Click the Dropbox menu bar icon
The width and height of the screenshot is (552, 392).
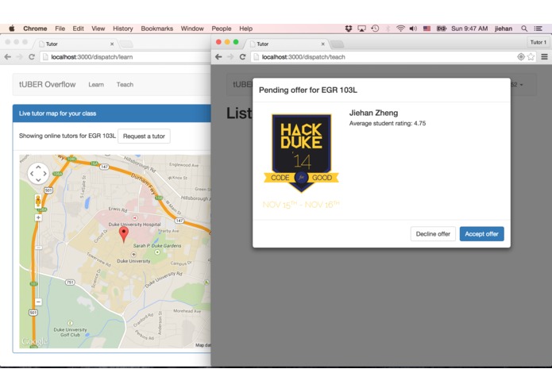tap(349, 29)
